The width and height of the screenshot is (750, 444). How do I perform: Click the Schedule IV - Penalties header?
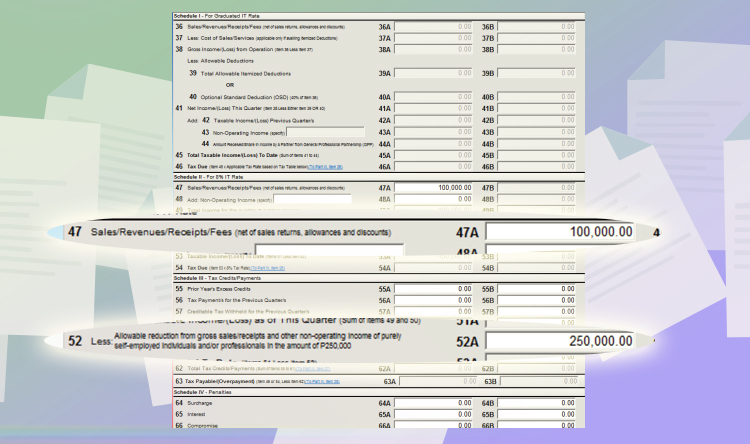click(x=202, y=392)
